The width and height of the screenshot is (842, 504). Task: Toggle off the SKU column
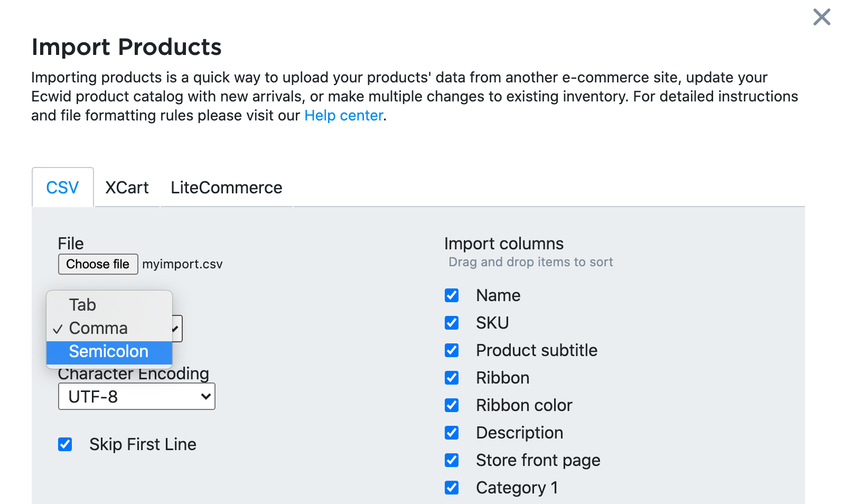coord(452,323)
